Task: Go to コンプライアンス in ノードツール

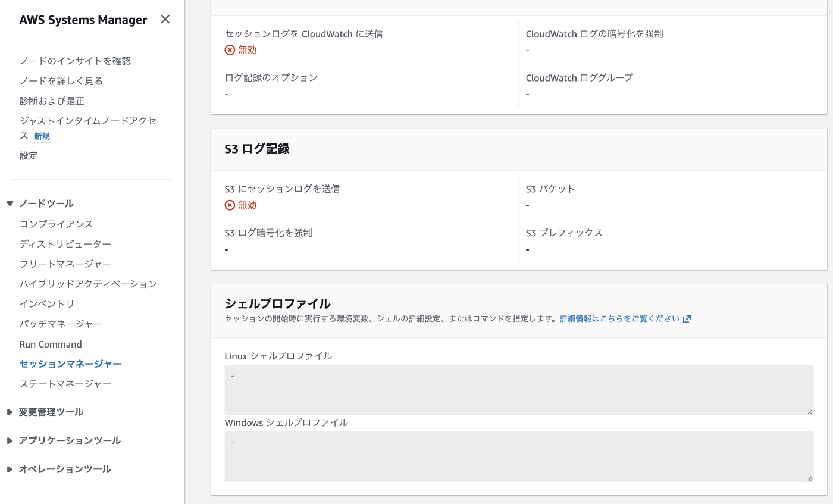Action: tap(57, 224)
